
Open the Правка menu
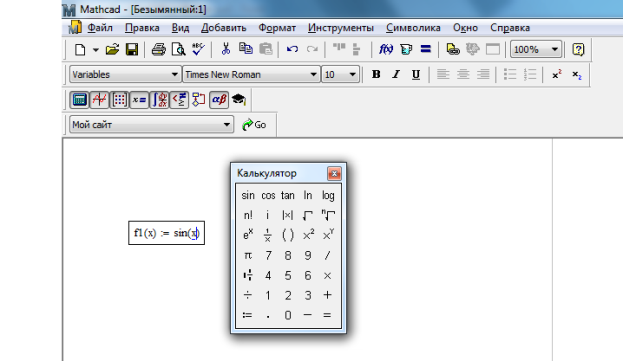tap(142, 28)
